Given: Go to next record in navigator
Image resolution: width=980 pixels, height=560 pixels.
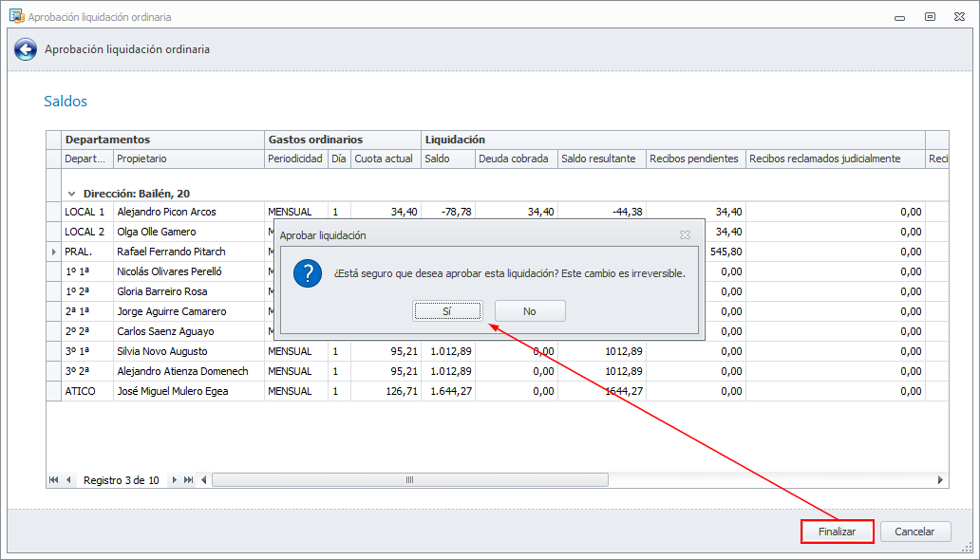Looking at the screenshot, I should [x=174, y=480].
